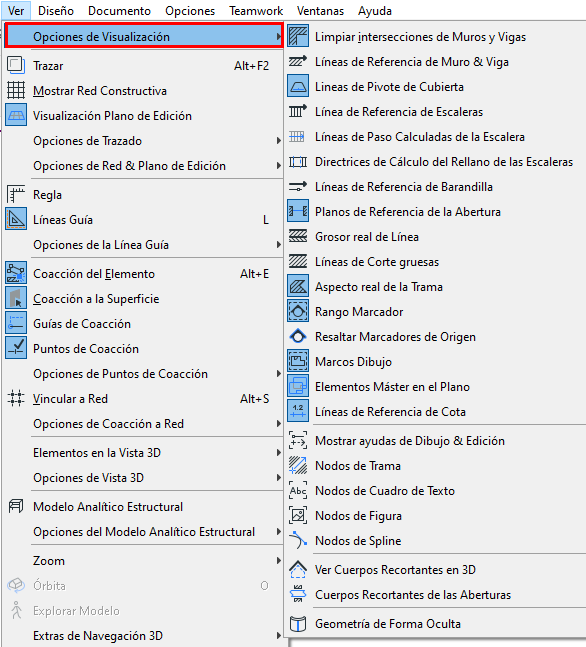
Task: Toggle Nodos de Trama visibility
Action: tap(435, 465)
